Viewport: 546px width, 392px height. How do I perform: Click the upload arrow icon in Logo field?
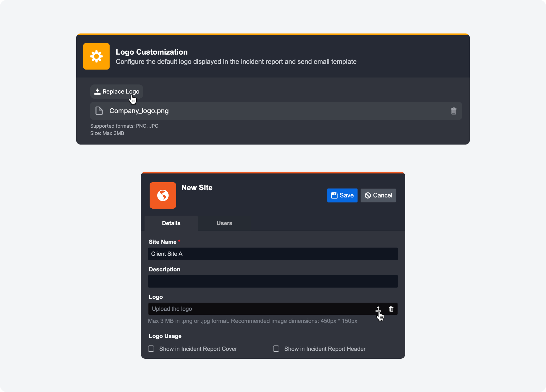tap(378, 309)
